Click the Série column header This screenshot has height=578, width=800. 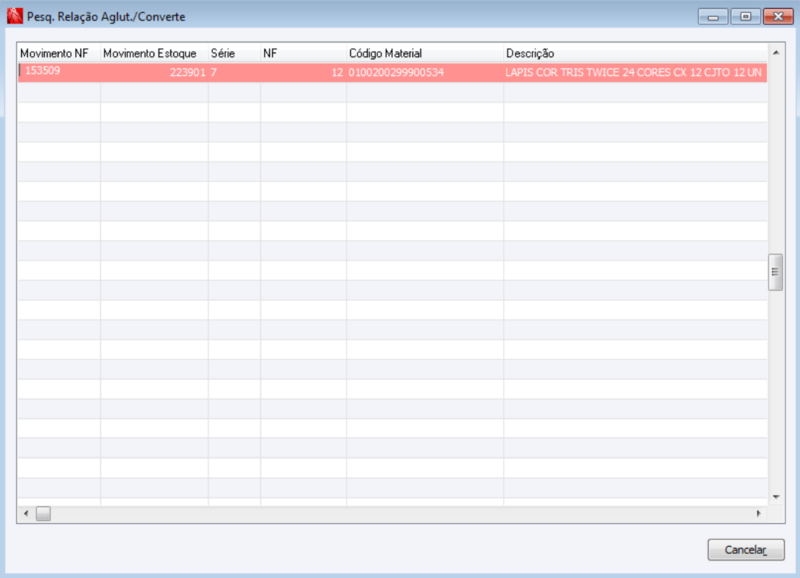pyautogui.click(x=234, y=53)
